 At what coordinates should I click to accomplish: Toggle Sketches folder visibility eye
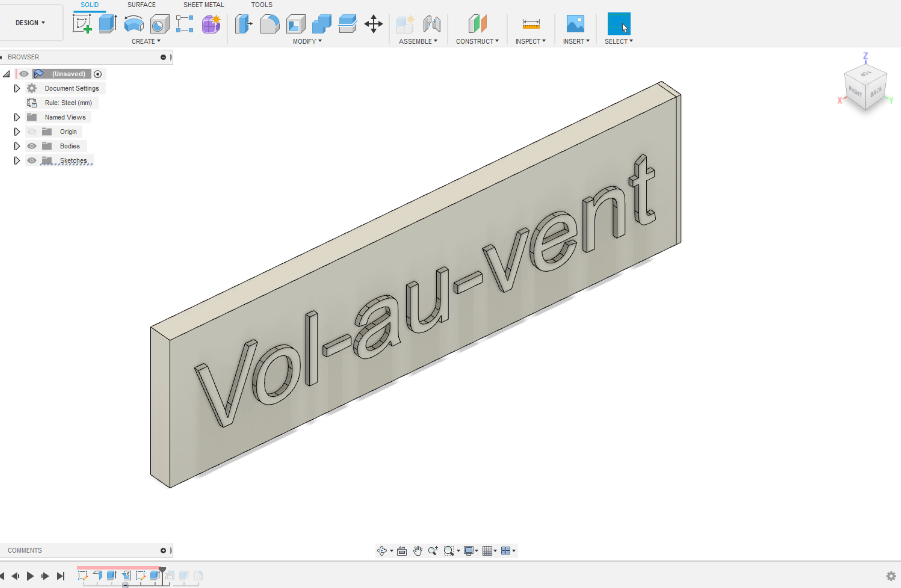32,160
